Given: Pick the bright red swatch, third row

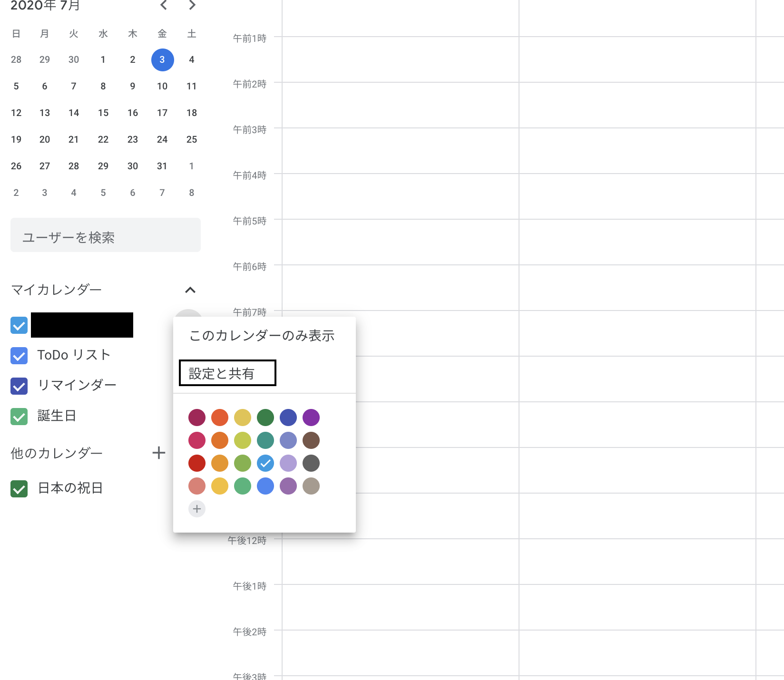Looking at the screenshot, I should coord(197,463).
